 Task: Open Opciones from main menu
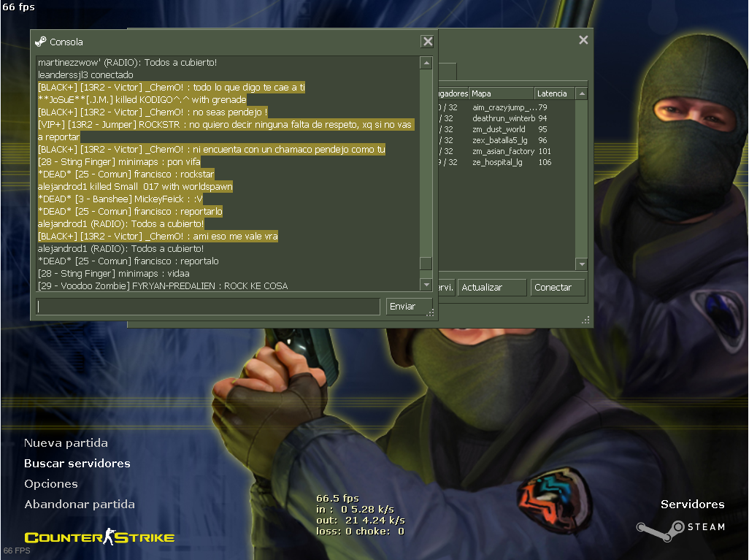click(x=51, y=484)
